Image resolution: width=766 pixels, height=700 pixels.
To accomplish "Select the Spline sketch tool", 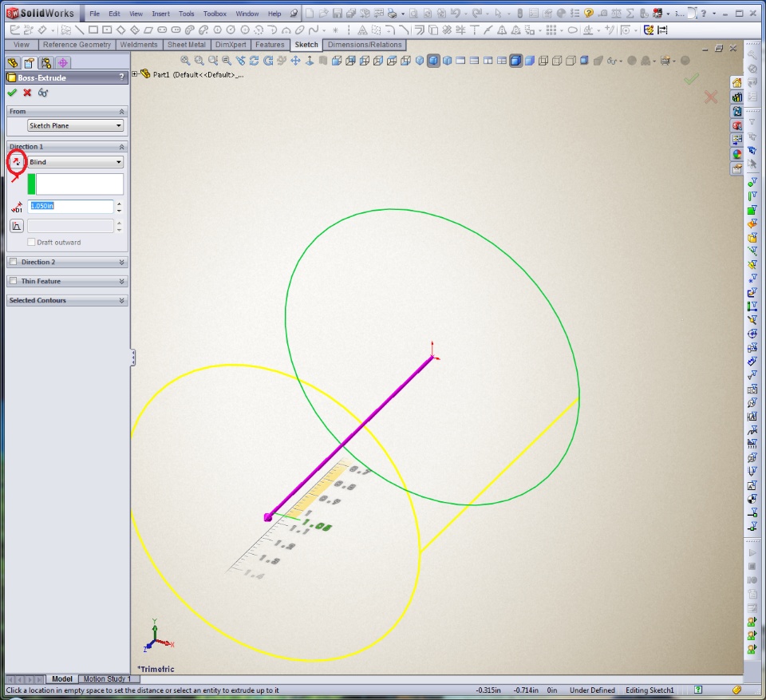I will coord(314,30).
